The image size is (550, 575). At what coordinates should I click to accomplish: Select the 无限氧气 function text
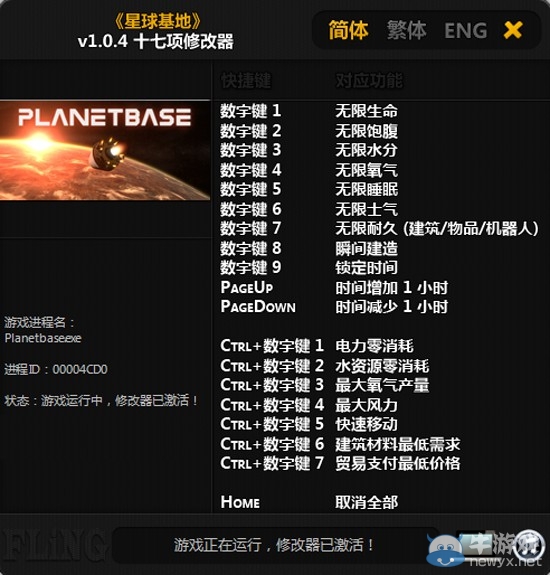coord(366,170)
